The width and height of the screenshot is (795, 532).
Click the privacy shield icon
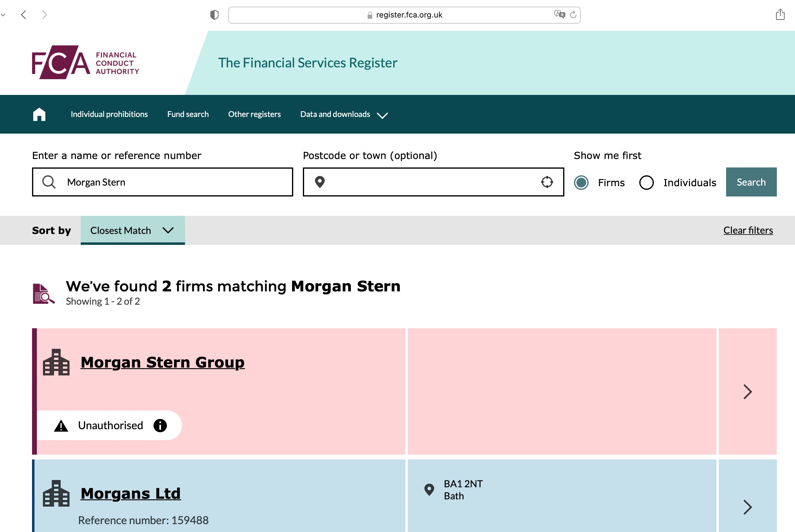click(x=214, y=15)
